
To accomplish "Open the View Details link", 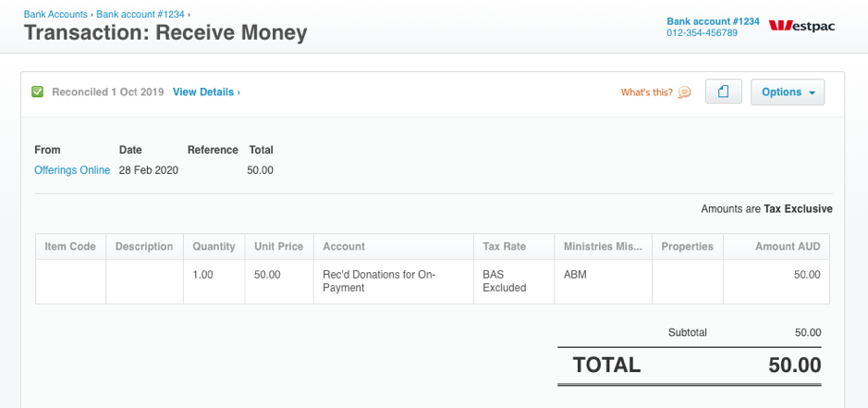I will (206, 92).
